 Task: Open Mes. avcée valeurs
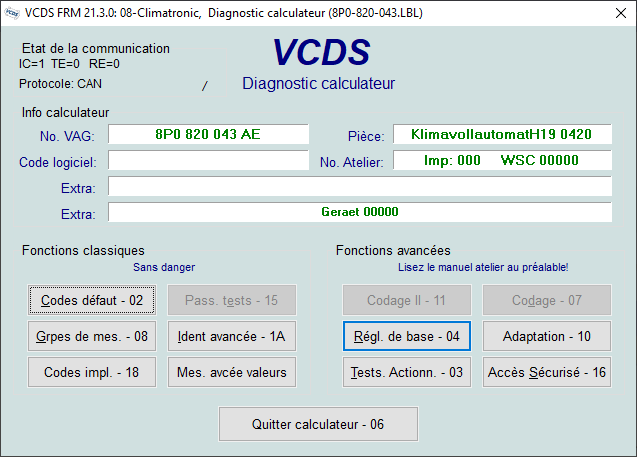232,372
